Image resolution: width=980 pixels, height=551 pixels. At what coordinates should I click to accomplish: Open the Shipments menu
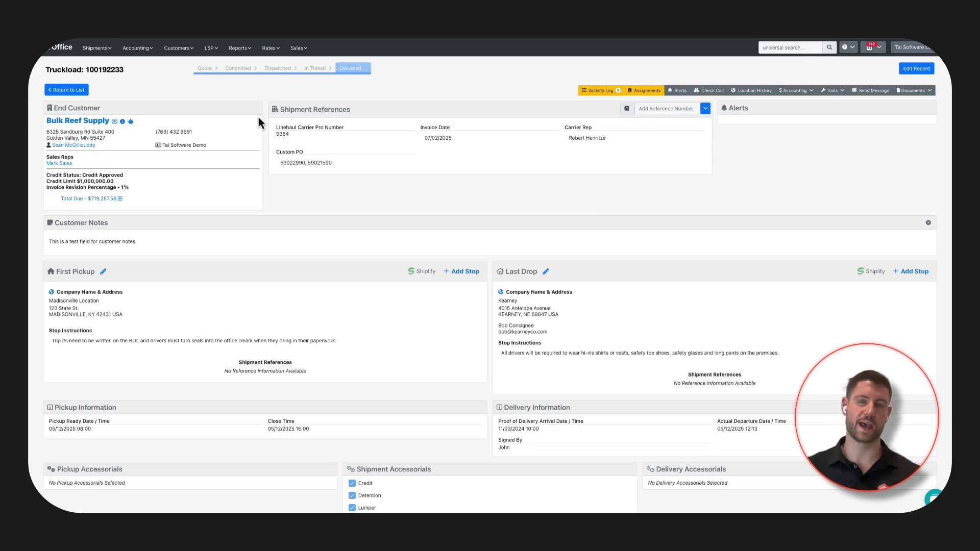coord(96,48)
